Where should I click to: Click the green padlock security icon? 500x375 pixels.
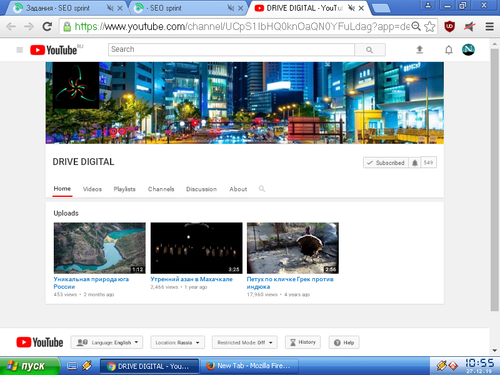67,27
